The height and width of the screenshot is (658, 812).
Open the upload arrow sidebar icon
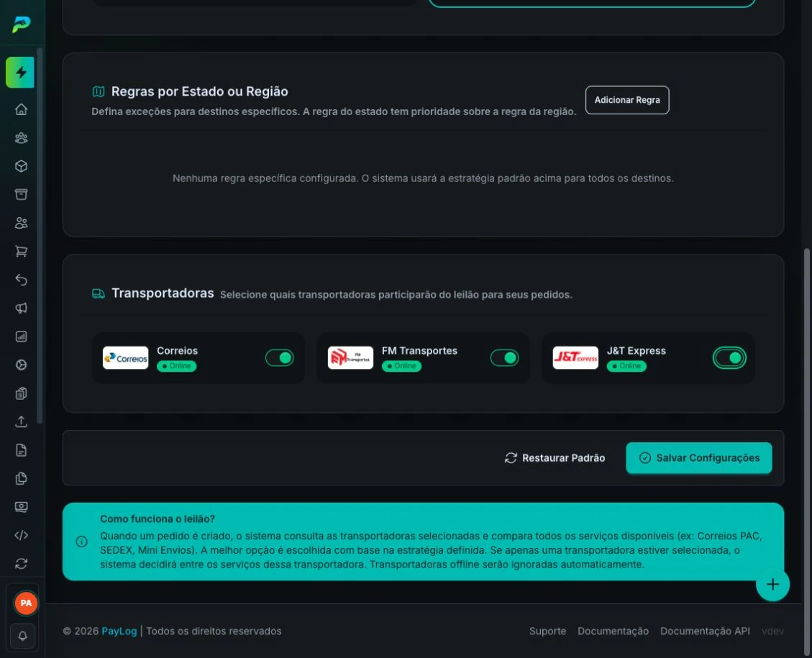pyautogui.click(x=22, y=421)
